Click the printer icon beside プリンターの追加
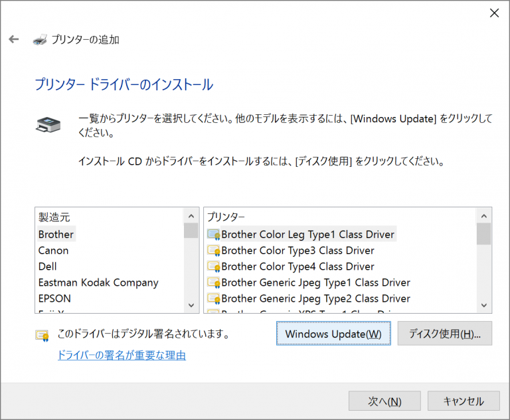The width and height of the screenshot is (510, 420). coord(40,39)
